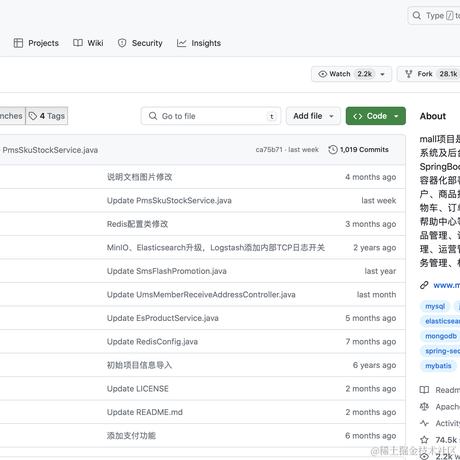
Task: Expand the Watch dropdown arrow
Action: (x=383, y=74)
